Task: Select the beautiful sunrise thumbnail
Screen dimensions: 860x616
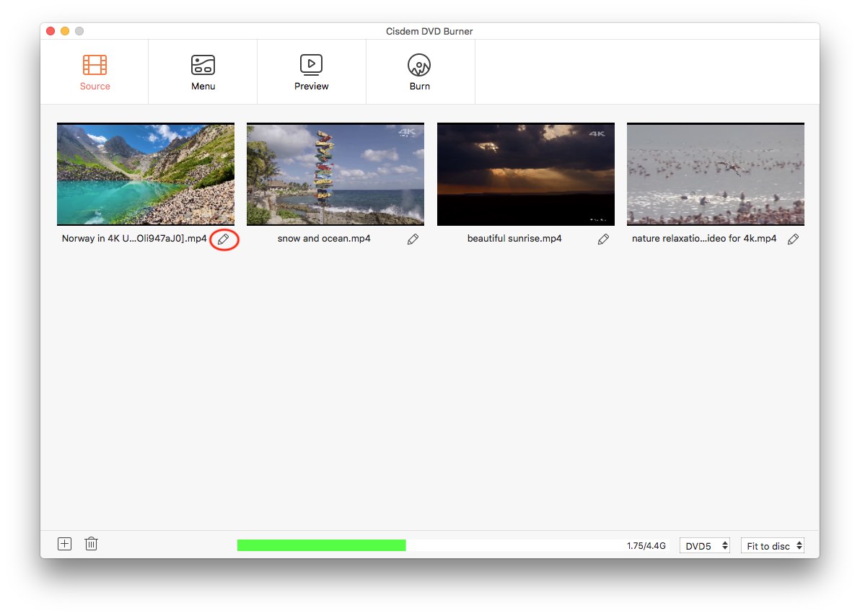Action: point(525,174)
